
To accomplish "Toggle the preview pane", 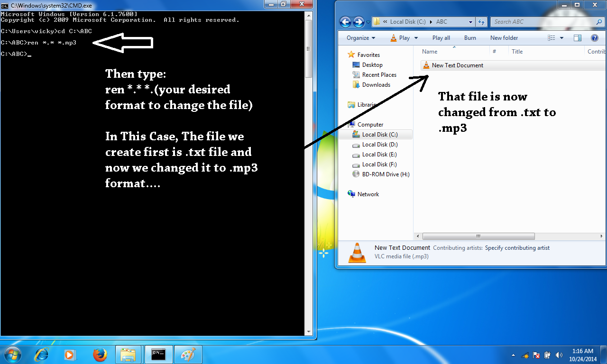I will click(577, 38).
